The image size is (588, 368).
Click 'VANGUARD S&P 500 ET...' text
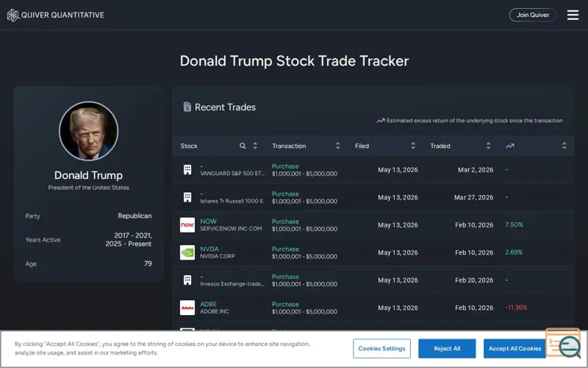click(x=232, y=174)
